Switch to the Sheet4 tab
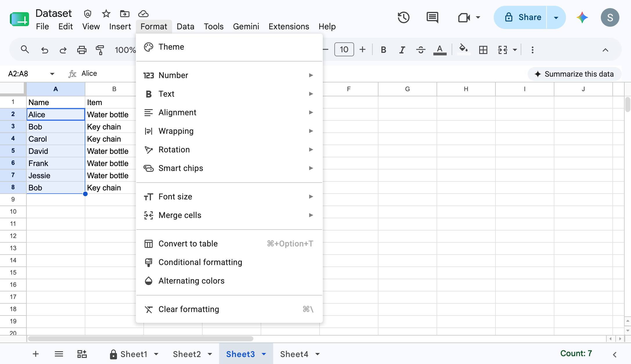631x364 pixels. [x=294, y=354]
